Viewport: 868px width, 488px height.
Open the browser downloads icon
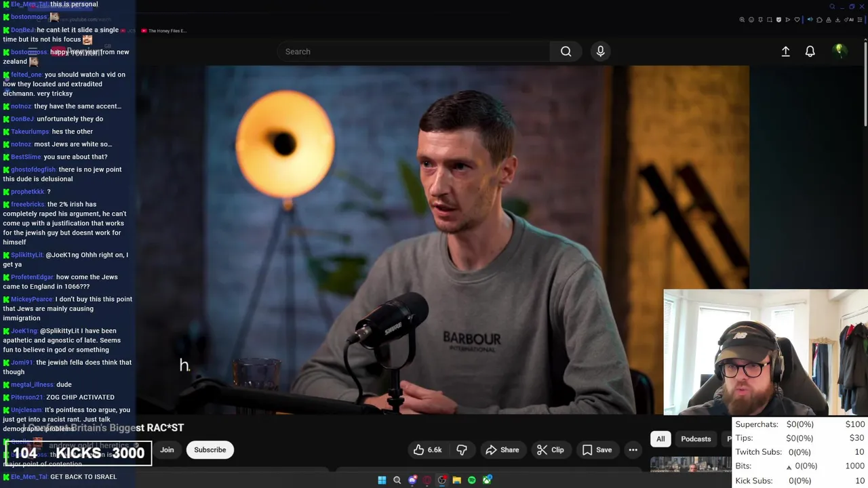coord(837,20)
